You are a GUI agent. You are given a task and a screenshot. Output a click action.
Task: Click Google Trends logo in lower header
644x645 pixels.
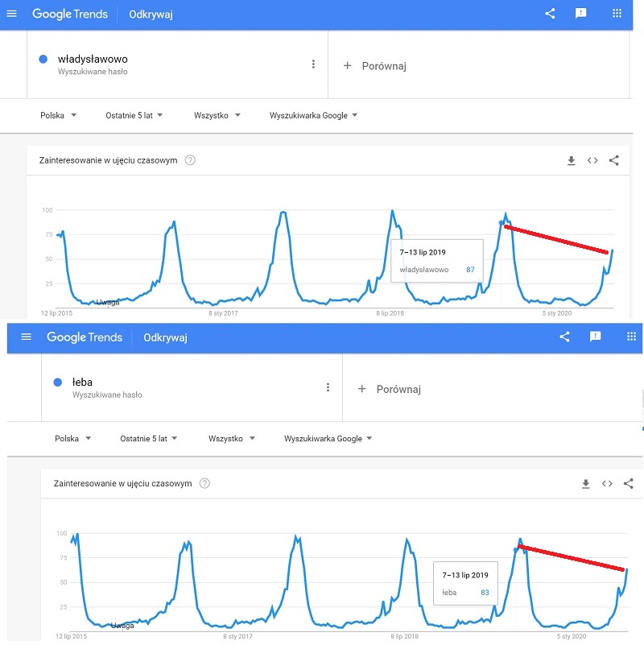click(85, 337)
